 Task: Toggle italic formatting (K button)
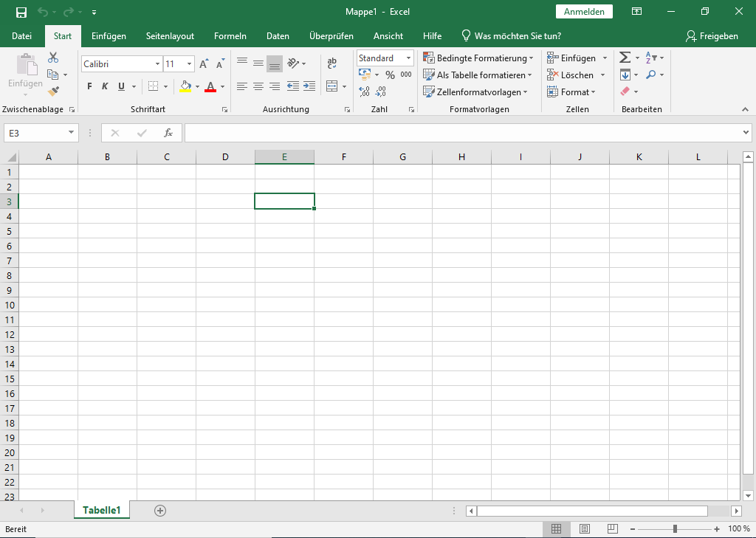tap(105, 86)
